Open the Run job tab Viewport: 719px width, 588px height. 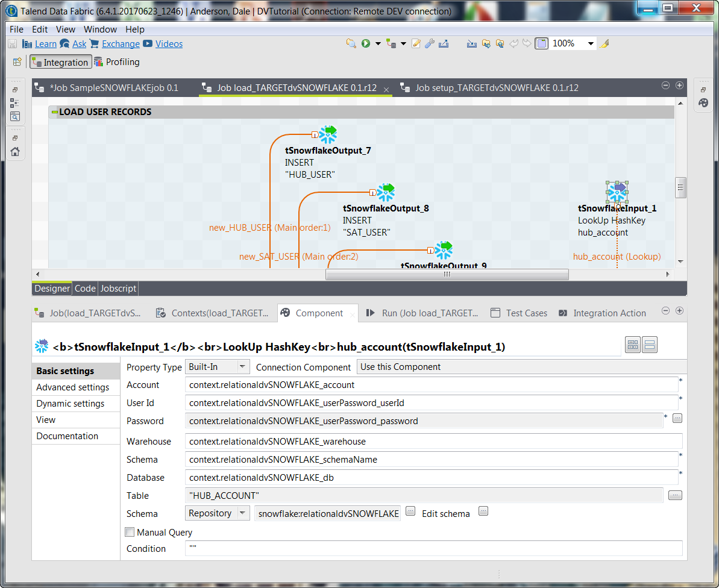[x=422, y=313]
